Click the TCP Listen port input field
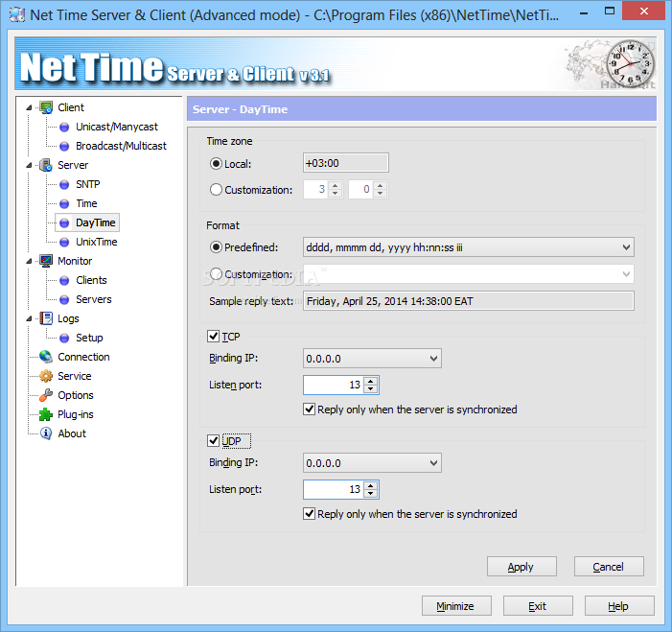Screen dimensions: 672x632 pyautogui.click(x=334, y=385)
